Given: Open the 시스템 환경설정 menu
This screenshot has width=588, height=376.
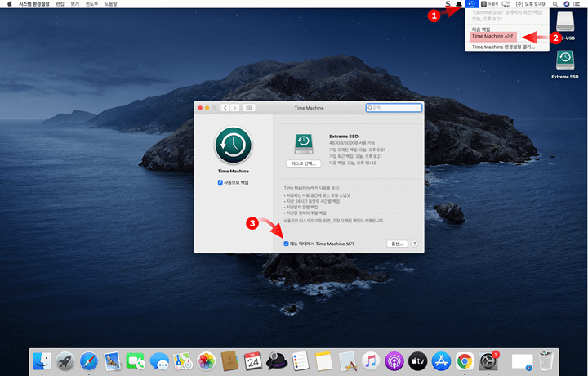Looking at the screenshot, I should click(33, 4).
